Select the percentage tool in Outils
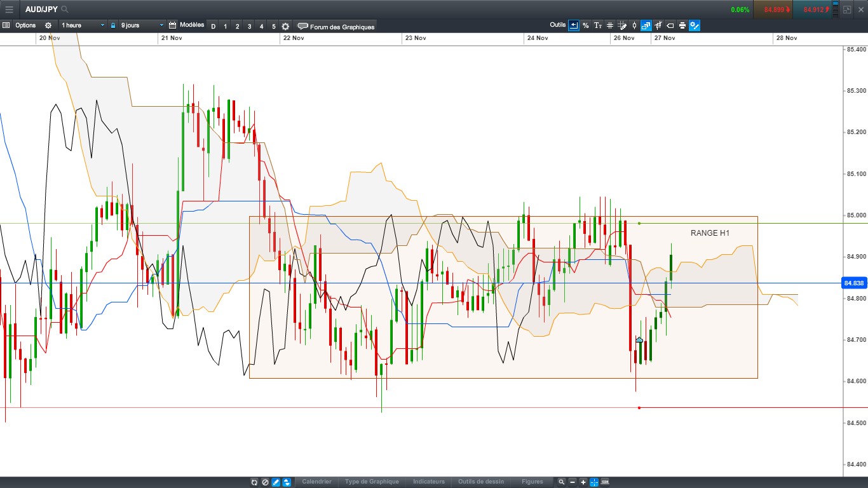Image resolution: width=868 pixels, height=488 pixels. pos(585,25)
